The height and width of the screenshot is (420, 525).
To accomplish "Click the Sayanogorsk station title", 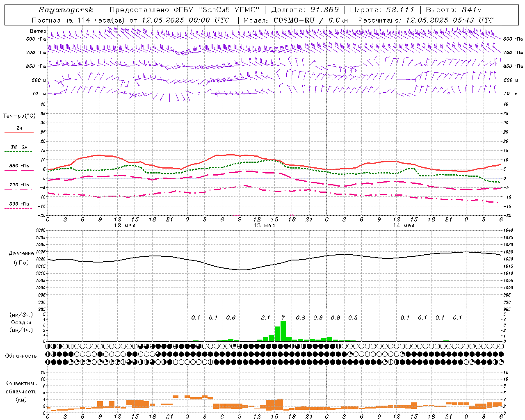I will [x=66, y=10].
